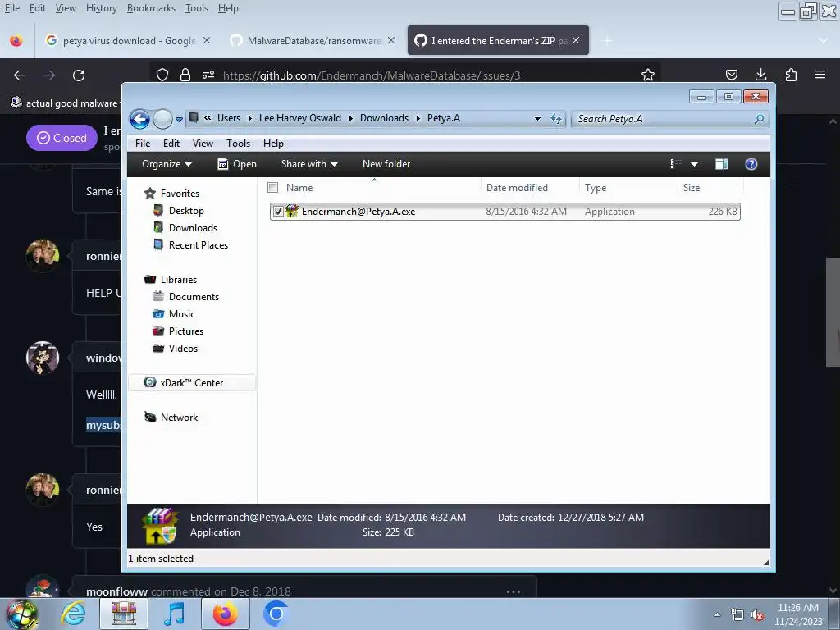
Task: Show hidden tray icons arrow
Action: pos(717,614)
